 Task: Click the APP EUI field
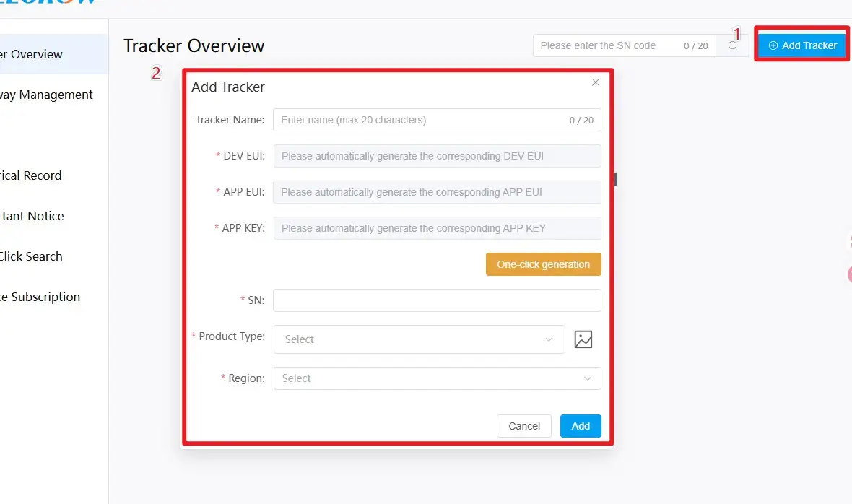(x=437, y=192)
